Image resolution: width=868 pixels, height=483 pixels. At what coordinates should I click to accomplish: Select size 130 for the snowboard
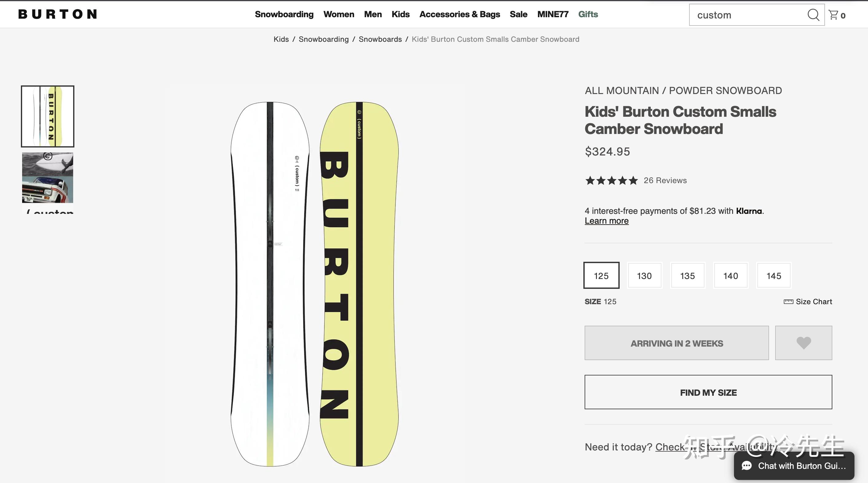click(644, 276)
